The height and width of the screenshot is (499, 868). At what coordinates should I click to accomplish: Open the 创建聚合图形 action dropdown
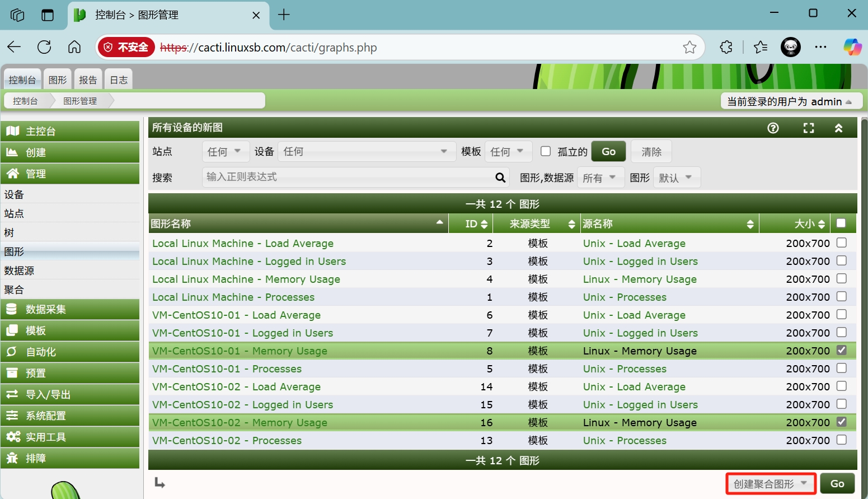pos(771,484)
